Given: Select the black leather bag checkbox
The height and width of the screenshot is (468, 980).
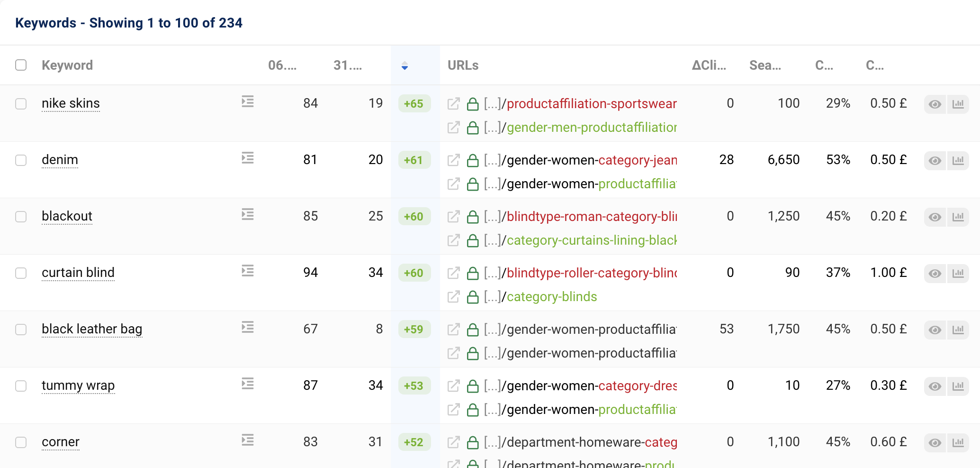Looking at the screenshot, I should [x=21, y=330].
